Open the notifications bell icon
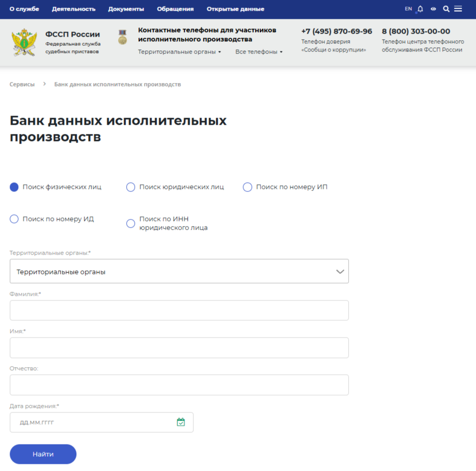This screenshot has height=471, width=476. (419, 9)
